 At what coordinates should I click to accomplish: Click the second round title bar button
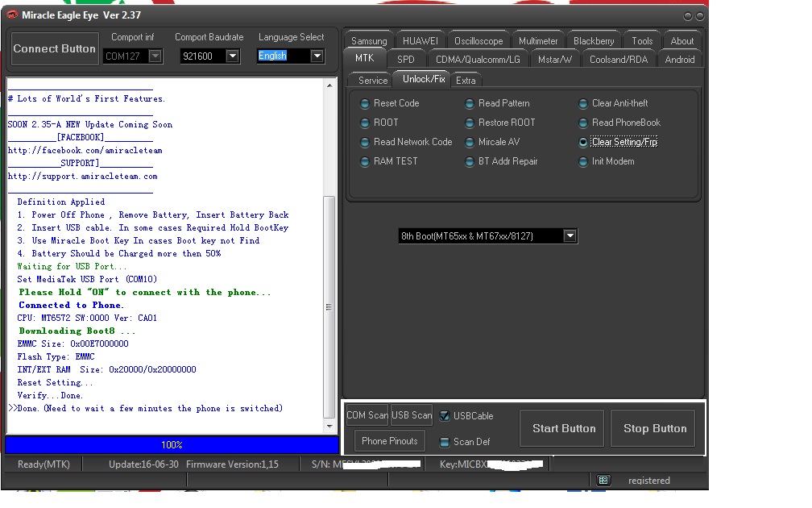pos(699,16)
